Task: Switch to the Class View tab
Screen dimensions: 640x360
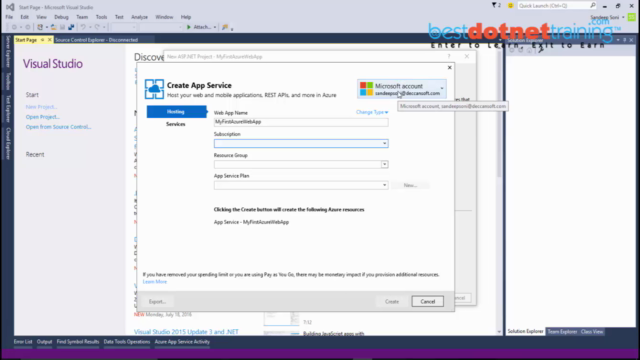Action: click(x=592, y=332)
